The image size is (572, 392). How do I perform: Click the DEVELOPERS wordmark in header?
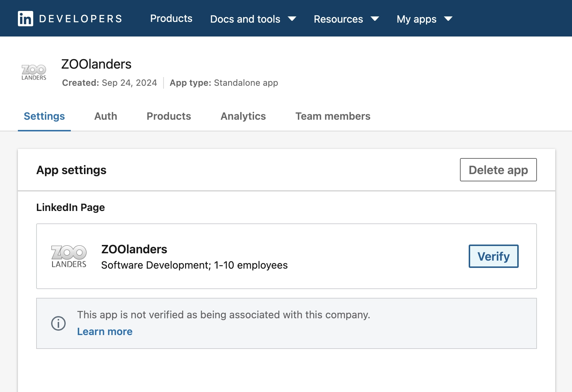pos(81,19)
